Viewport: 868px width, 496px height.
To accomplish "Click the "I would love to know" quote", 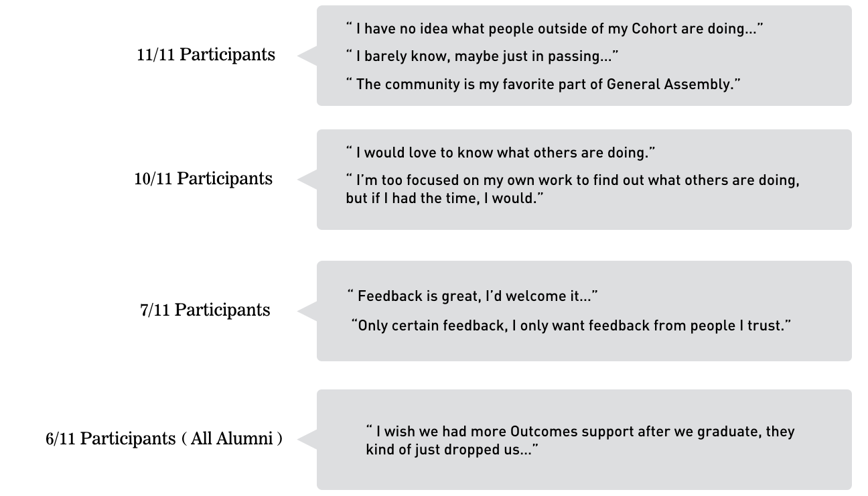I will pos(500,153).
